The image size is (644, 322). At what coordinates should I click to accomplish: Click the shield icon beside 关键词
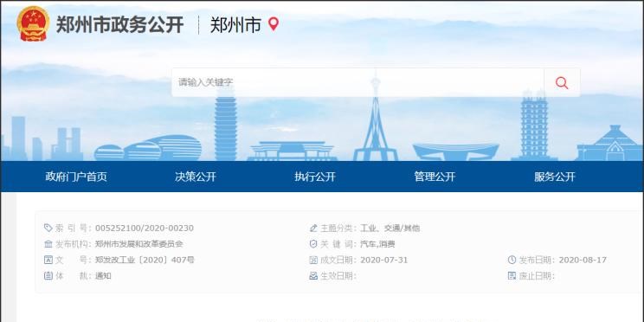click(313, 244)
